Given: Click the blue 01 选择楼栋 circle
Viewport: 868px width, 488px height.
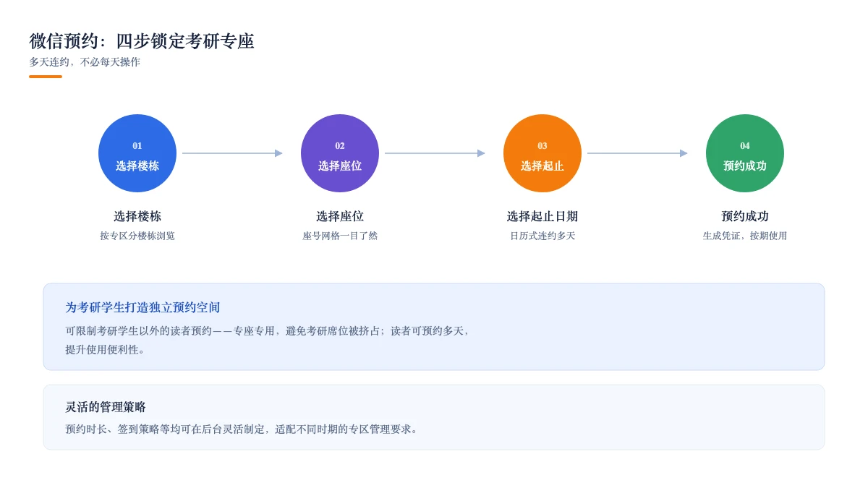Looking at the screenshot, I should coord(137,153).
